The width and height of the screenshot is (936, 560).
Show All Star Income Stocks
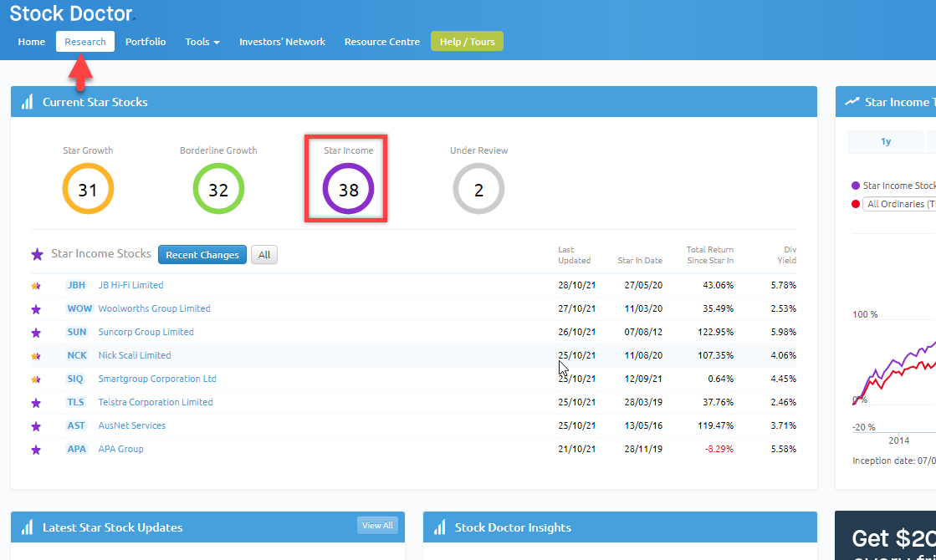(264, 255)
